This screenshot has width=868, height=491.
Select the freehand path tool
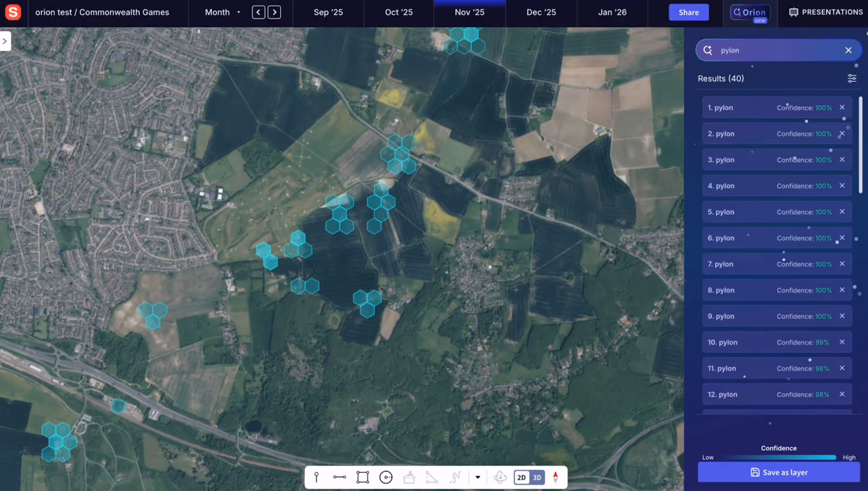455,477
